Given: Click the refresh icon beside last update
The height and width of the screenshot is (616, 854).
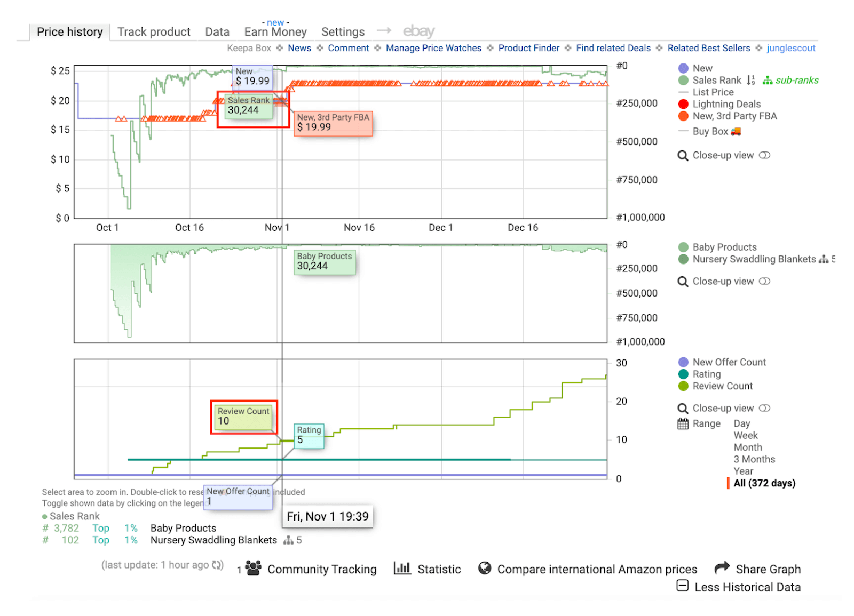Looking at the screenshot, I should pyautogui.click(x=217, y=565).
